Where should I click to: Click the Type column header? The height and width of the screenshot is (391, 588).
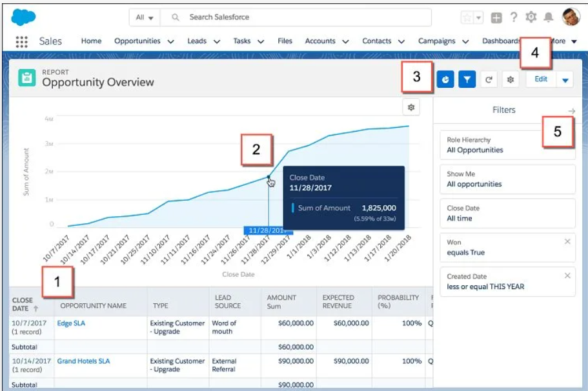[x=161, y=306]
